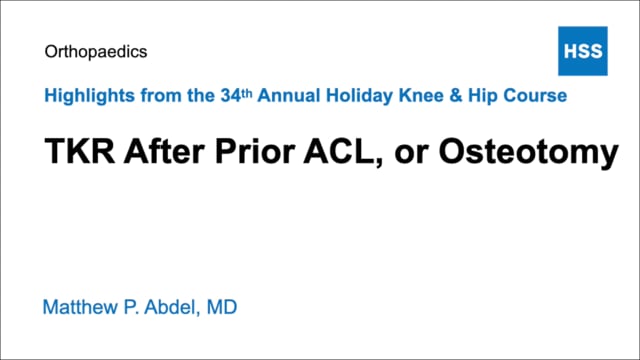Click the blue HSS logo

[x=582, y=51]
